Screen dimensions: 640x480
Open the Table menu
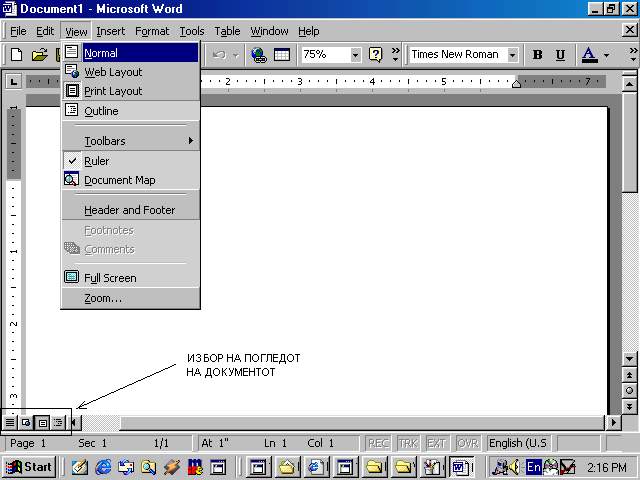[227, 31]
